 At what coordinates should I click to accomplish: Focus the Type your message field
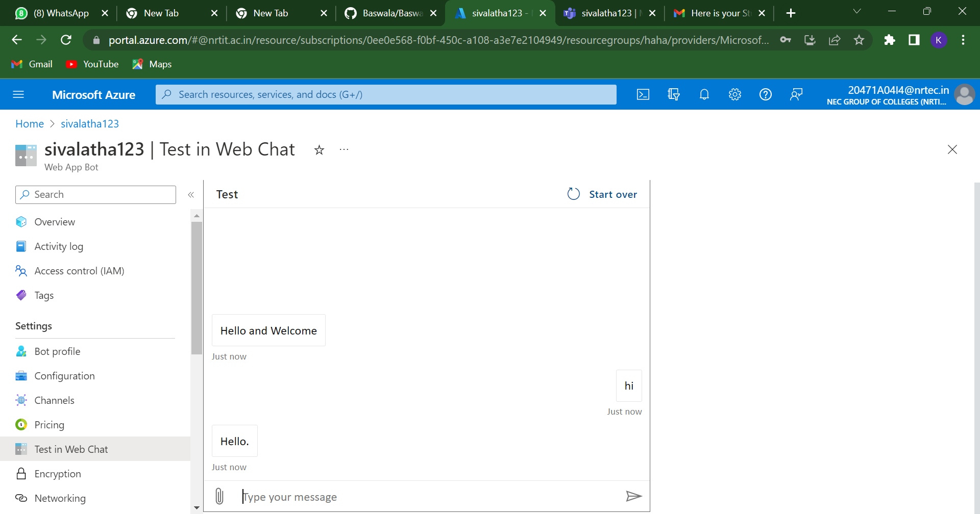(429, 497)
